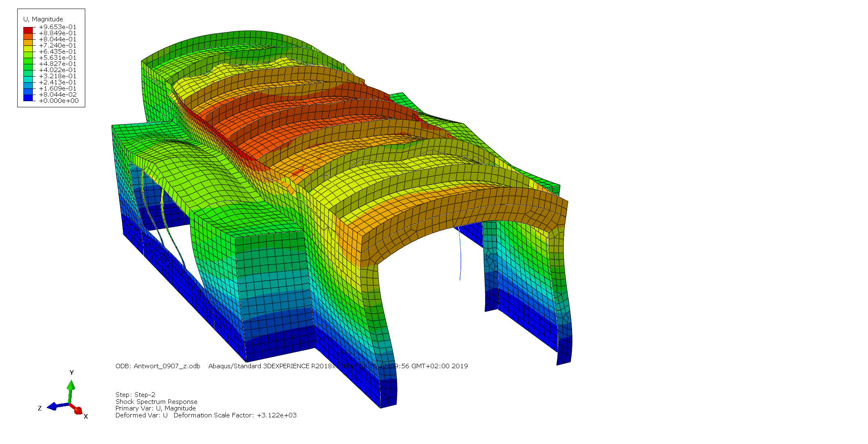Click the Primary Var: U, Magnitude text
This screenshot has width=868, height=444.
155,408
